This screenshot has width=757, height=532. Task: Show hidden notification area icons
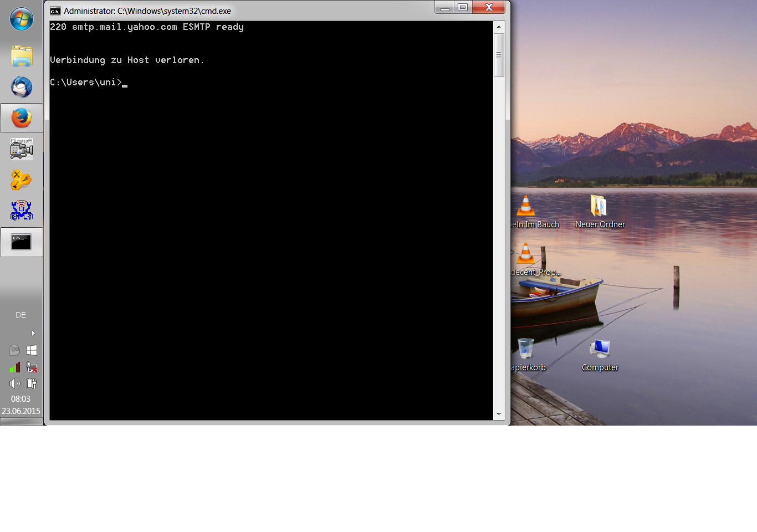(33, 333)
